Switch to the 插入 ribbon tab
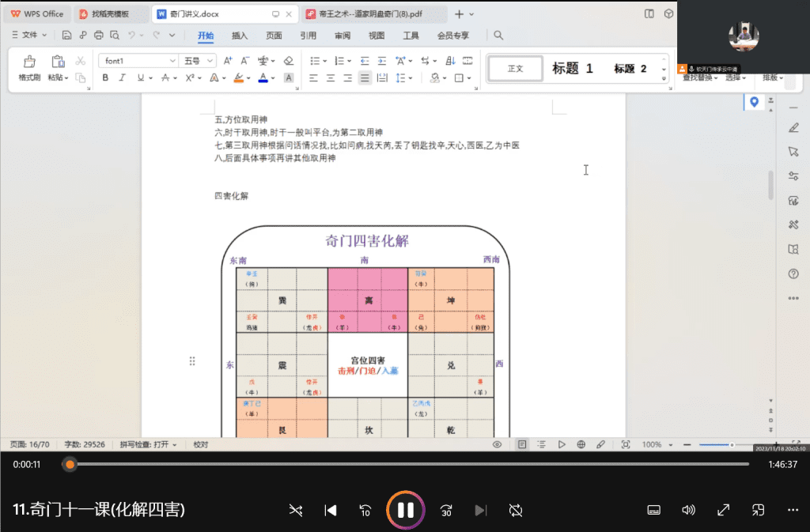The image size is (810, 532). (x=240, y=36)
